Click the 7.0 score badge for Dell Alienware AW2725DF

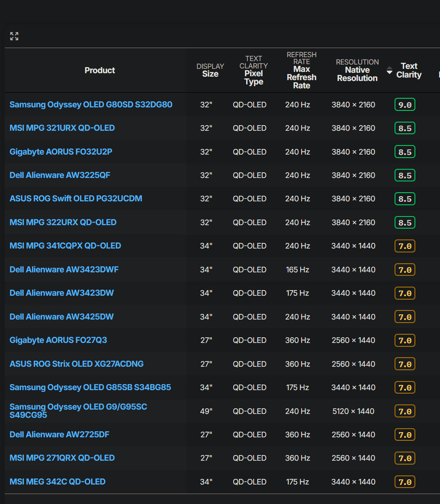coord(405,435)
